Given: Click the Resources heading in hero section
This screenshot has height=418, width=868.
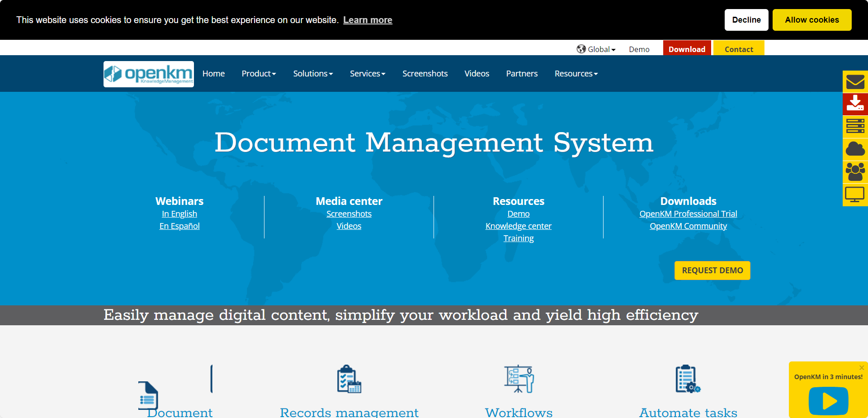Looking at the screenshot, I should click(x=519, y=201).
